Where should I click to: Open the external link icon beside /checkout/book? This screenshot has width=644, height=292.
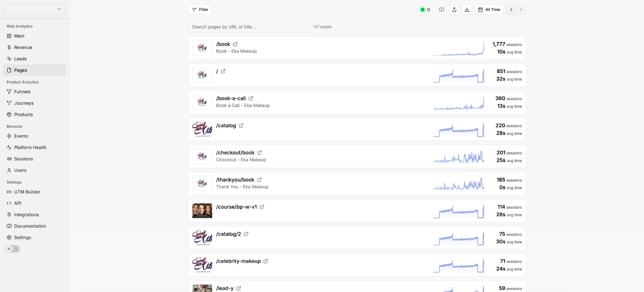coord(259,153)
